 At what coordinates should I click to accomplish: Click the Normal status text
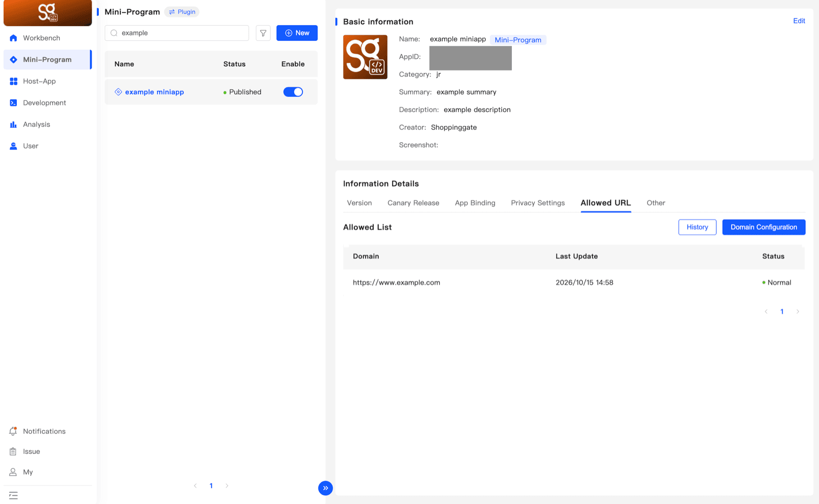point(779,282)
